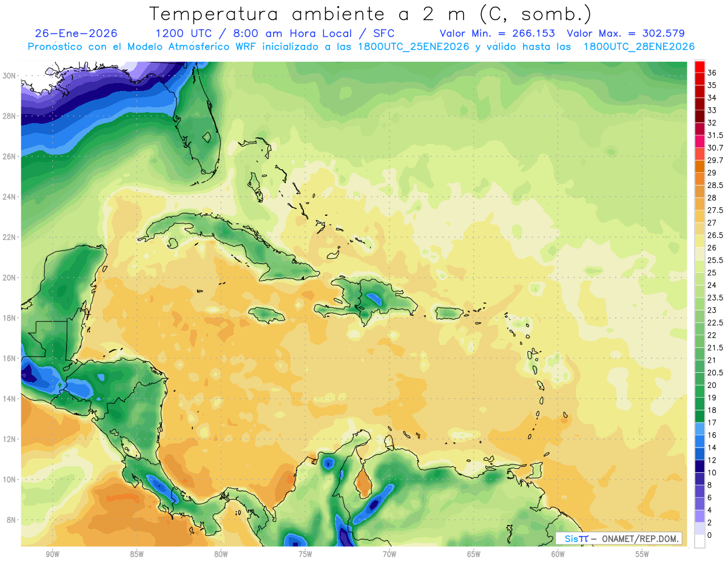Click the '30N' latitude label
728x562 pixels.
point(10,76)
